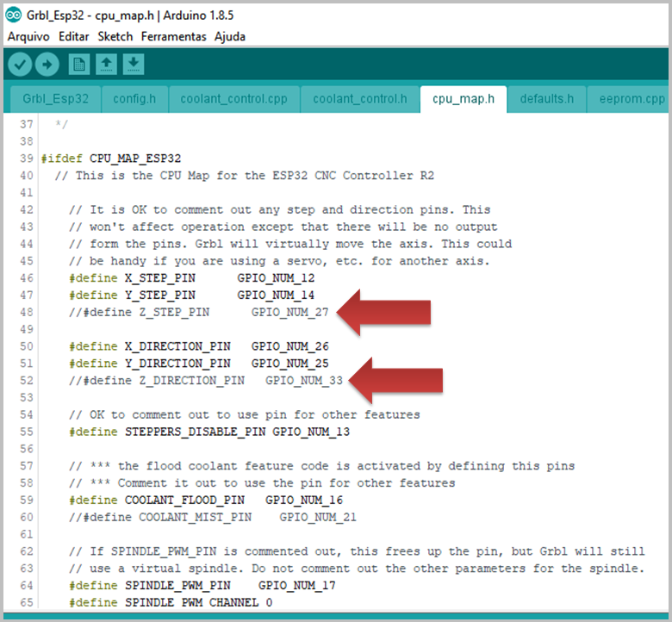The width and height of the screenshot is (672, 622).
Task: Switch to the eeprom.cpp tab
Action: [x=629, y=99]
